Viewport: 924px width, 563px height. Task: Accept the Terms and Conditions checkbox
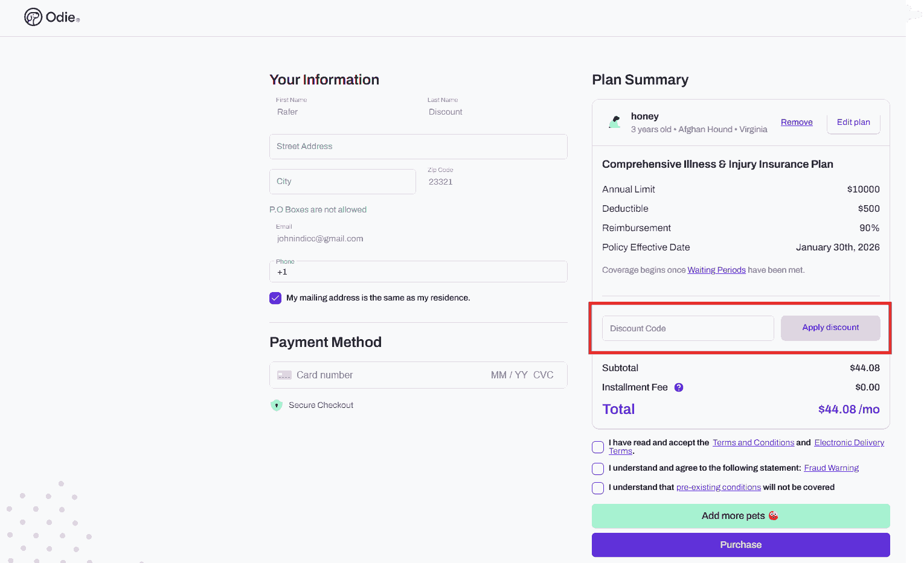(598, 447)
